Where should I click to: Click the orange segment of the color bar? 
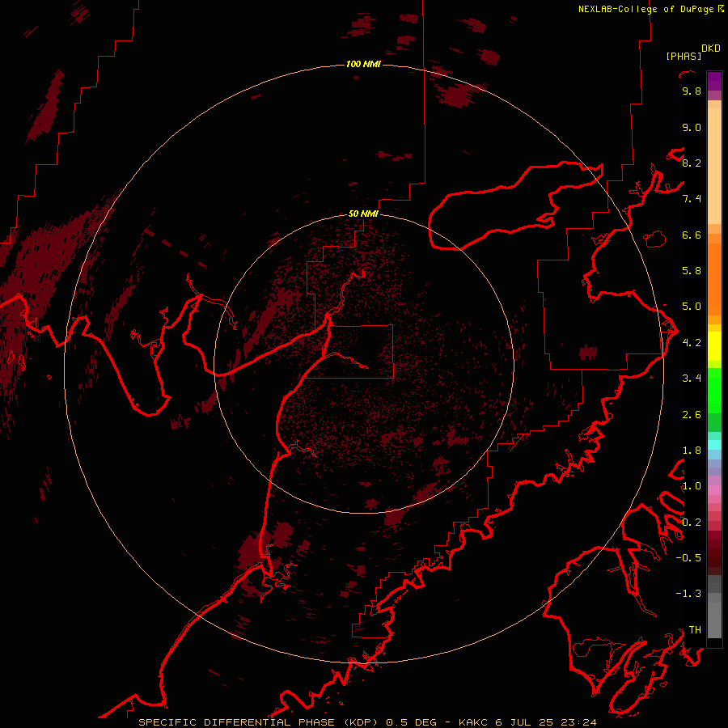[714, 280]
